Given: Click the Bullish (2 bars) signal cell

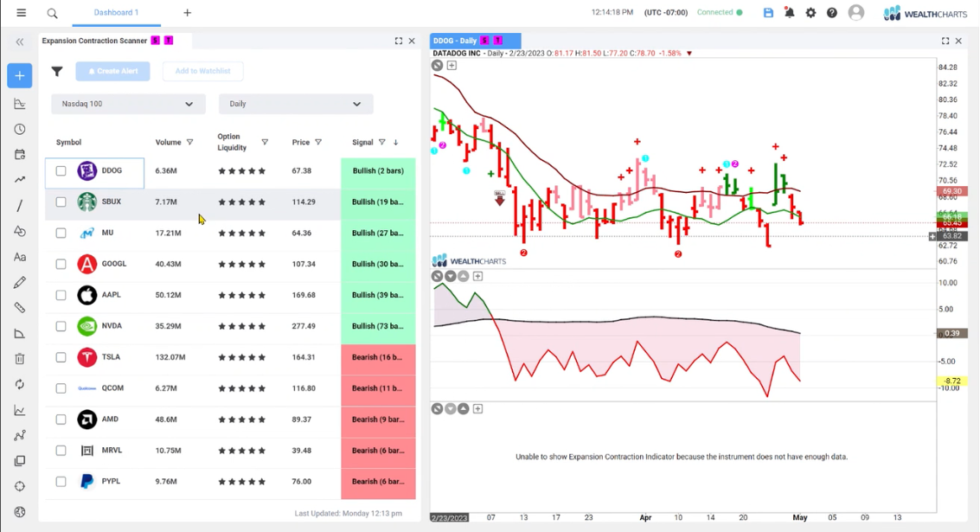Looking at the screenshot, I should click(x=378, y=170).
